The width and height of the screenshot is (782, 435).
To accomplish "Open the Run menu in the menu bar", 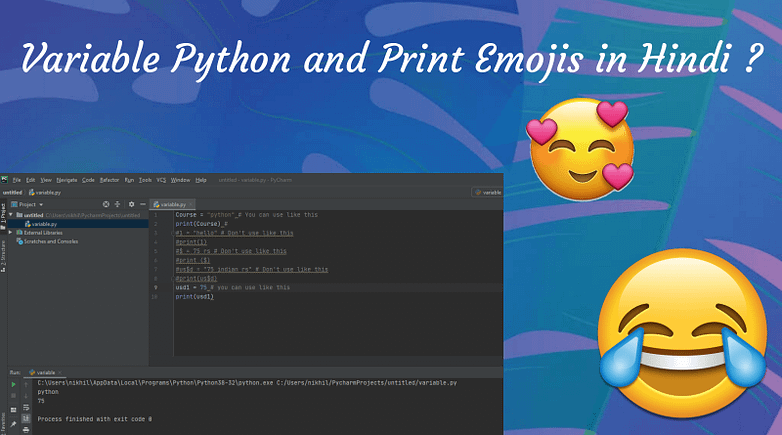I will [x=129, y=180].
